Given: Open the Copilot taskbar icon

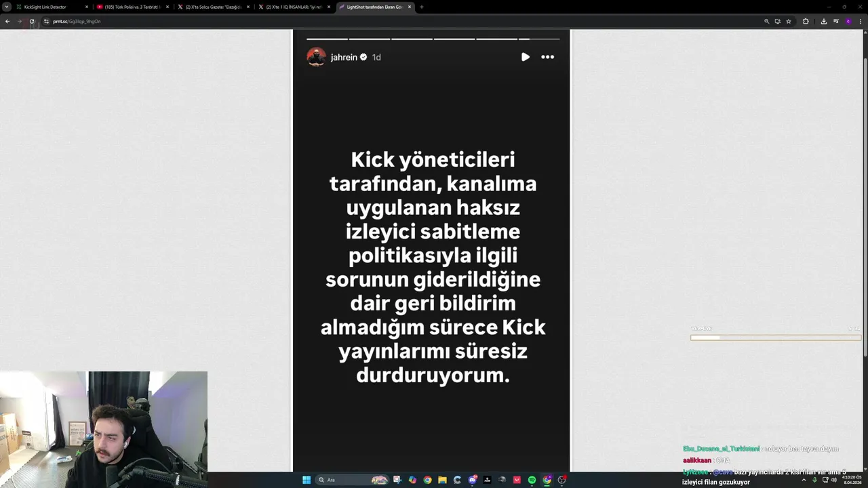Looking at the screenshot, I should coord(412,480).
